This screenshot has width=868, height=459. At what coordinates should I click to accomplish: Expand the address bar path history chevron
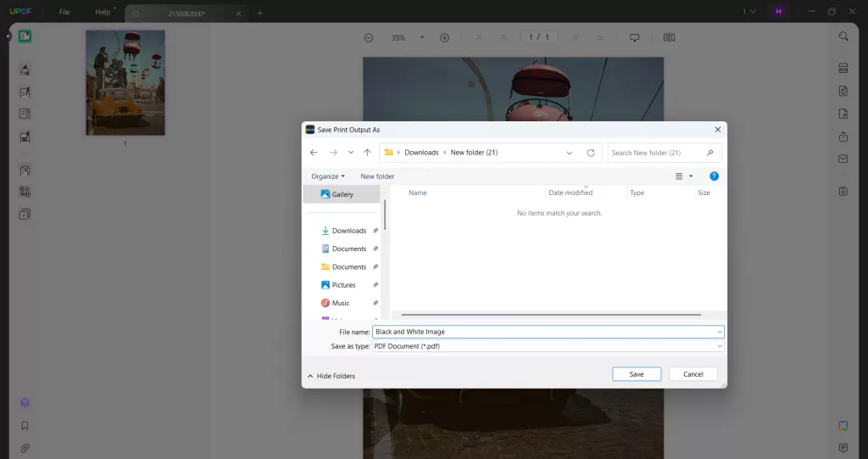(569, 153)
